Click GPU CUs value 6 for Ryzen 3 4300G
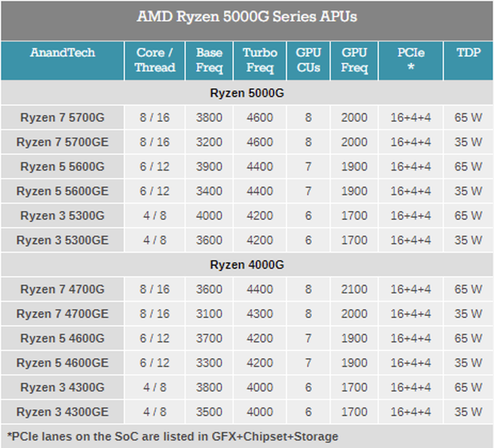494x448 pixels. point(309,388)
